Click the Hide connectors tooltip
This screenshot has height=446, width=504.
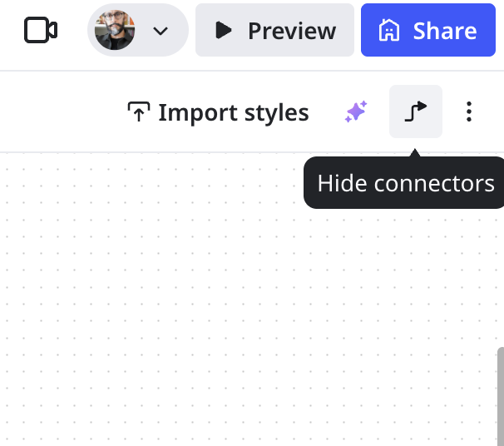(405, 183)
